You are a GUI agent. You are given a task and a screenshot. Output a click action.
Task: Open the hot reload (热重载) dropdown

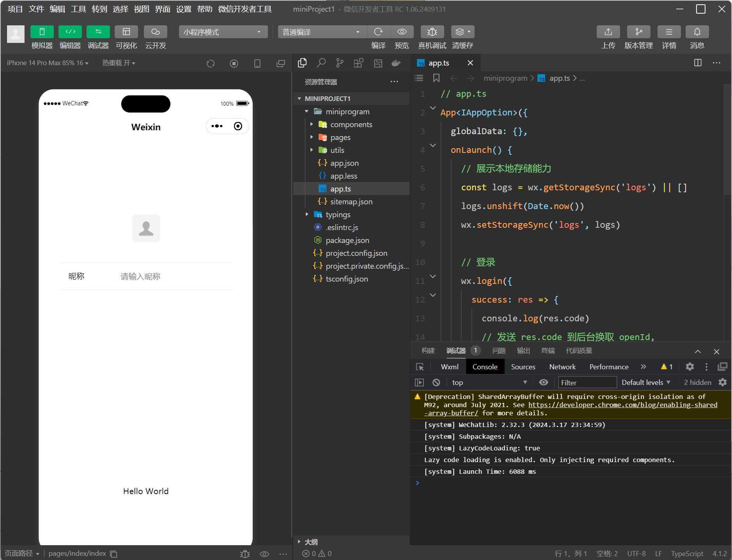click(119, 63)
